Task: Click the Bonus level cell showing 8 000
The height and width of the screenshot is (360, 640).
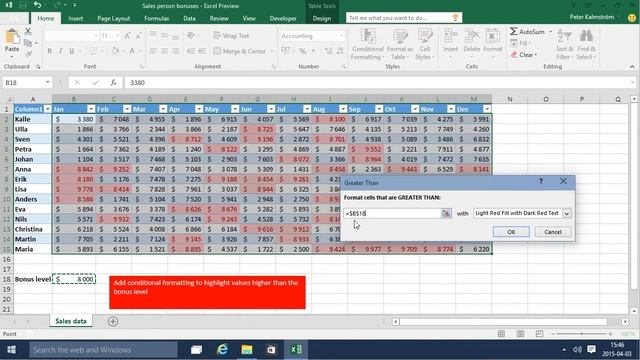Action: pos(74,279)
